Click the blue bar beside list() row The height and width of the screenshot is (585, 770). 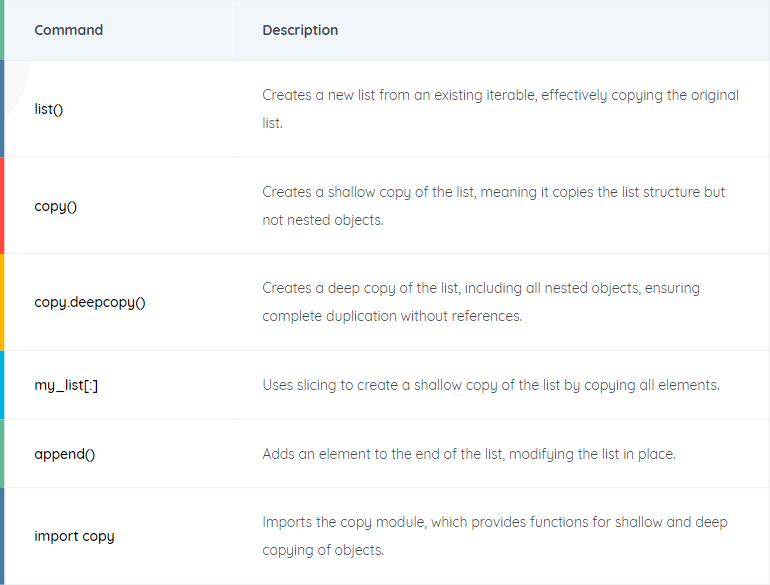point(2,109)
